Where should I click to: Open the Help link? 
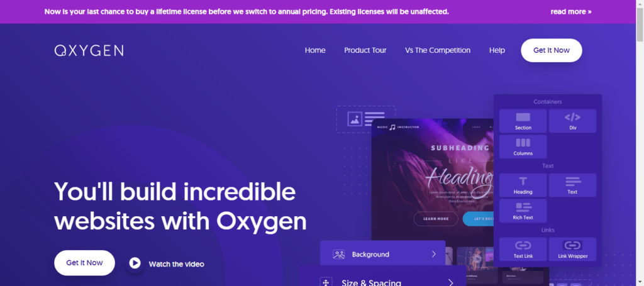(497, 50)
